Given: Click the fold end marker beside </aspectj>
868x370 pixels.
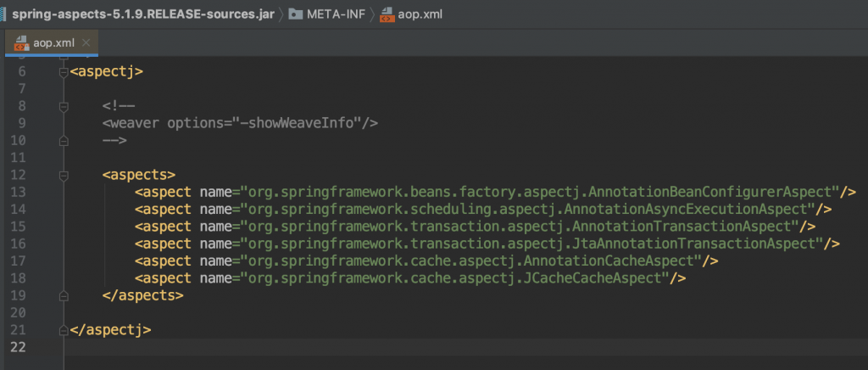Looking at the screenshot, I should pos(63,329).
